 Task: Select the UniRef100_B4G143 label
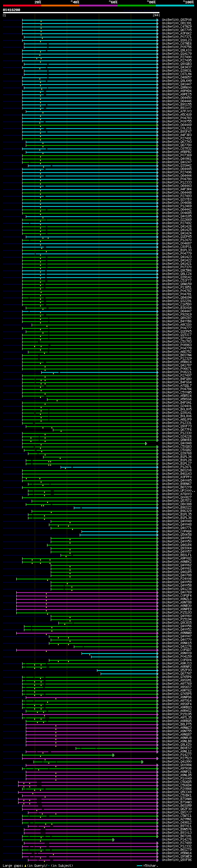(177, 474)
